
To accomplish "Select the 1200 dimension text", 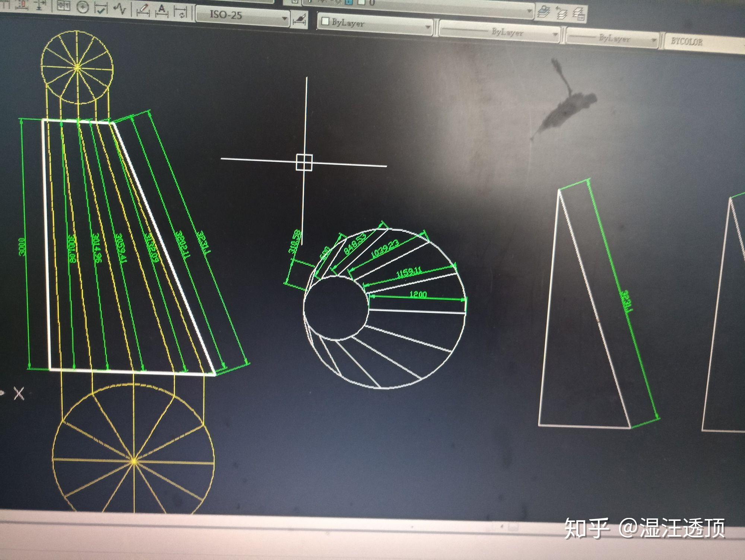I will click(x=418, y=294).
